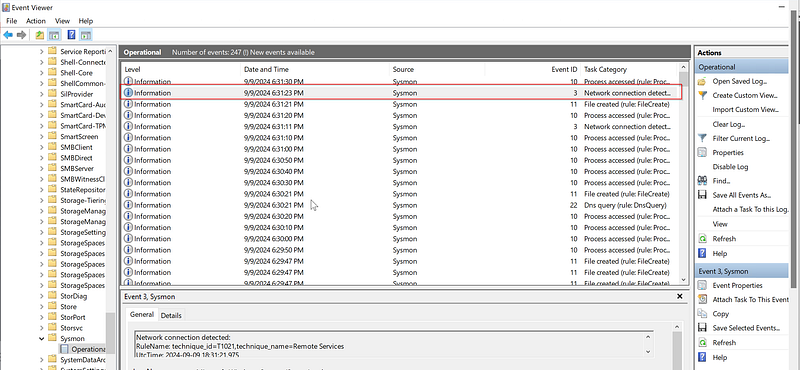Click the Operational log icon under Sysmon
This screenshot has height=370, width=800.
64,349
